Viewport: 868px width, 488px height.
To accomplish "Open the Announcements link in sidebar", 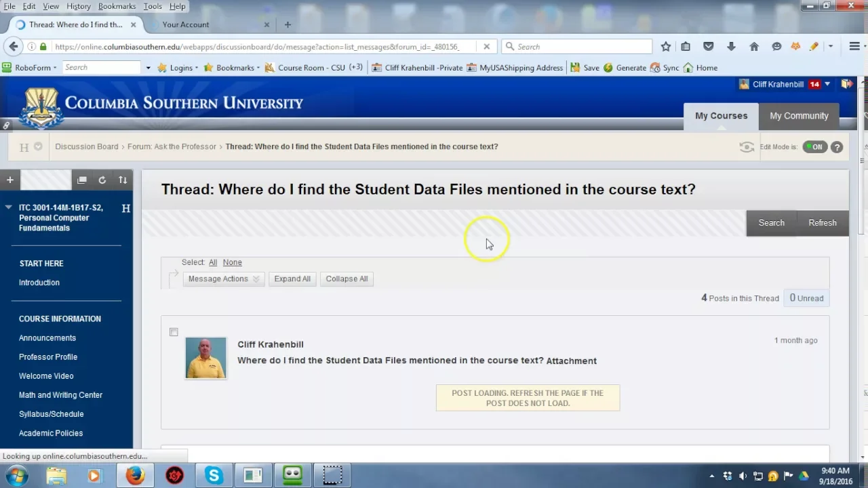I will coord(47,338).
